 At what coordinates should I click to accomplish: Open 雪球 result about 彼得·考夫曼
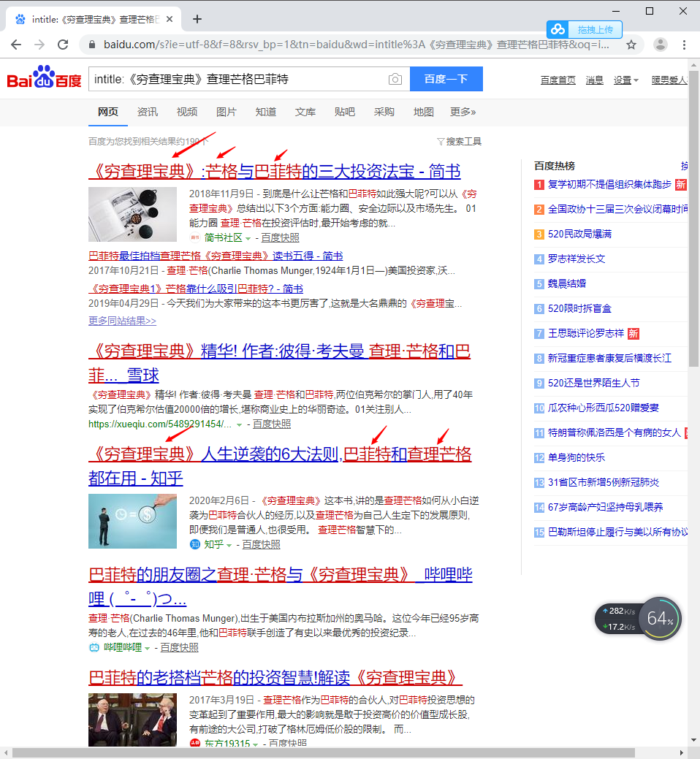(x=279, y=363)
